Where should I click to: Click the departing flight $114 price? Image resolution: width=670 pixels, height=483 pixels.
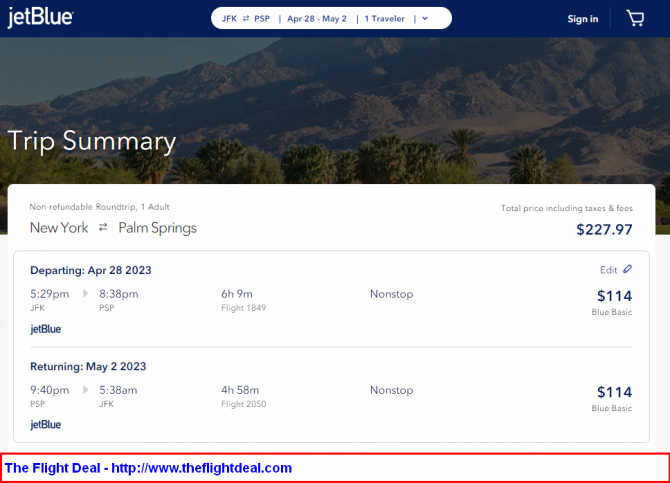tap(614, 296)
